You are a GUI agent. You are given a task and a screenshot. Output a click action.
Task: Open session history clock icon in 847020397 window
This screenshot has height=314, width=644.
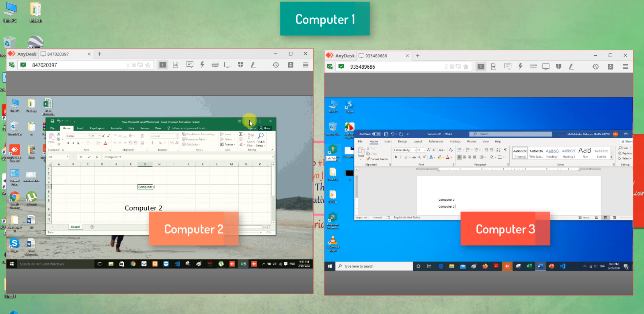point(276,65)
